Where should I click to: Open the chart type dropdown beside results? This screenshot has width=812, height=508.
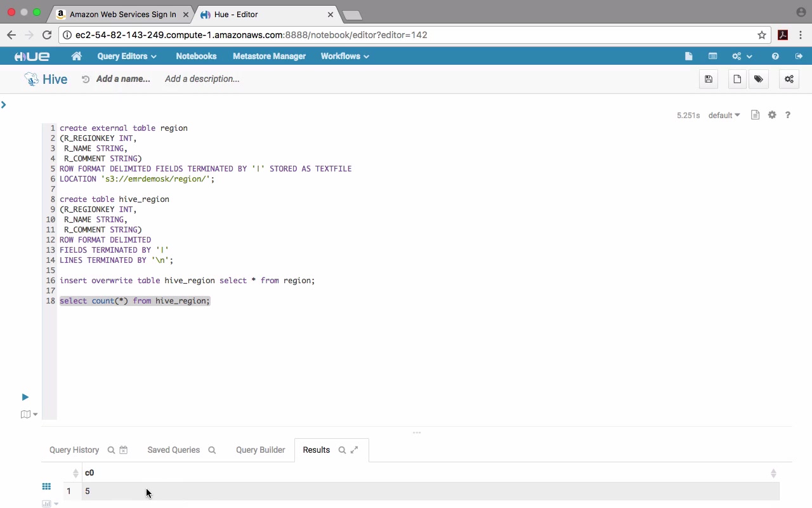[x=50, y=504]
